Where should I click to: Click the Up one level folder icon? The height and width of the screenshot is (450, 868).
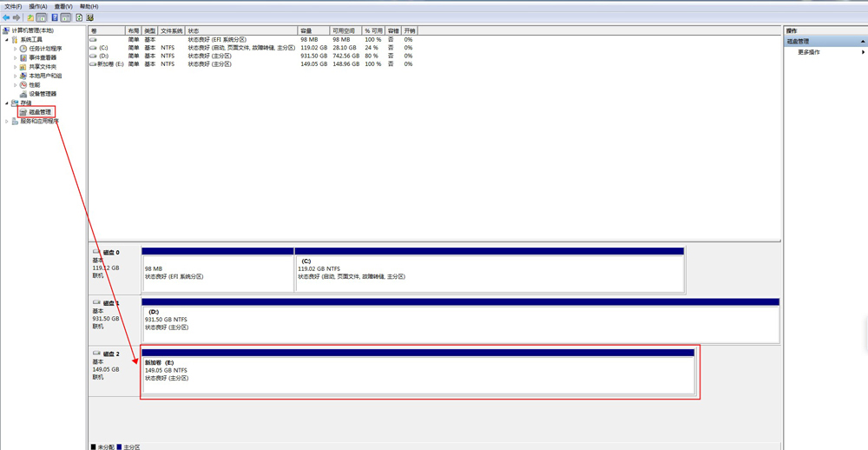(x=30, y=17)
